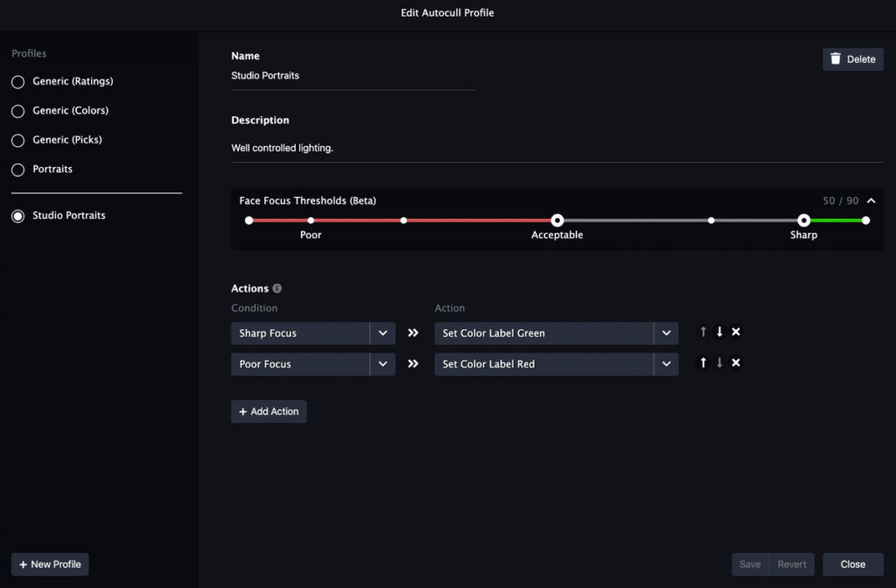
Task: Switch to the Portraits profile
Action: tap(17, 169)
